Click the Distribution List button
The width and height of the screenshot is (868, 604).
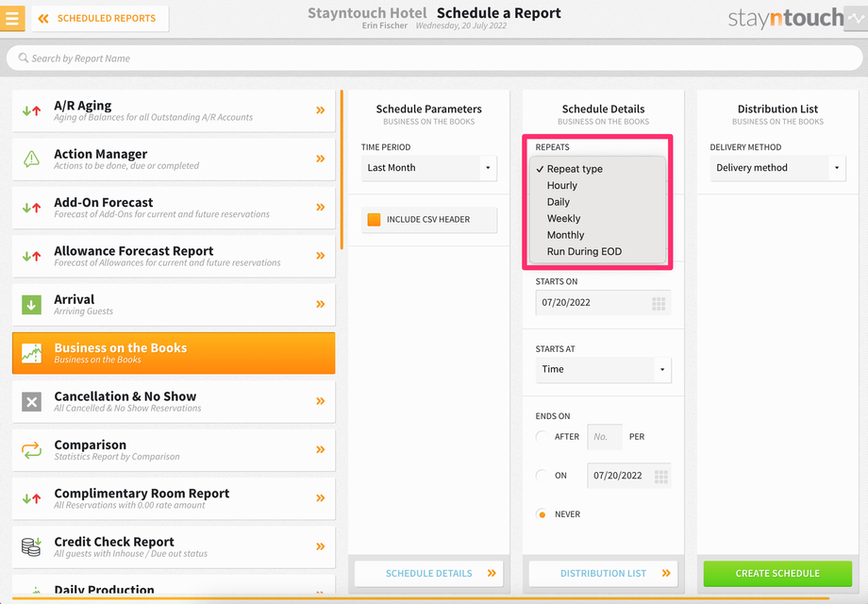(604, 574)
